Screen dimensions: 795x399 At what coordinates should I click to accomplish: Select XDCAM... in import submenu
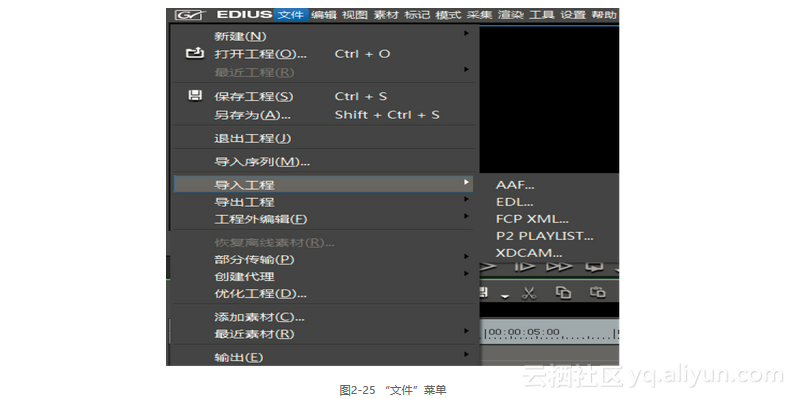coord(528,252)
